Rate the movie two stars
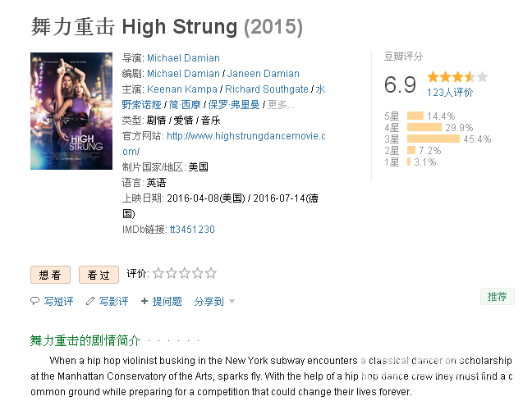This screenshot has height=410, width=532. [x=172, y=273]
